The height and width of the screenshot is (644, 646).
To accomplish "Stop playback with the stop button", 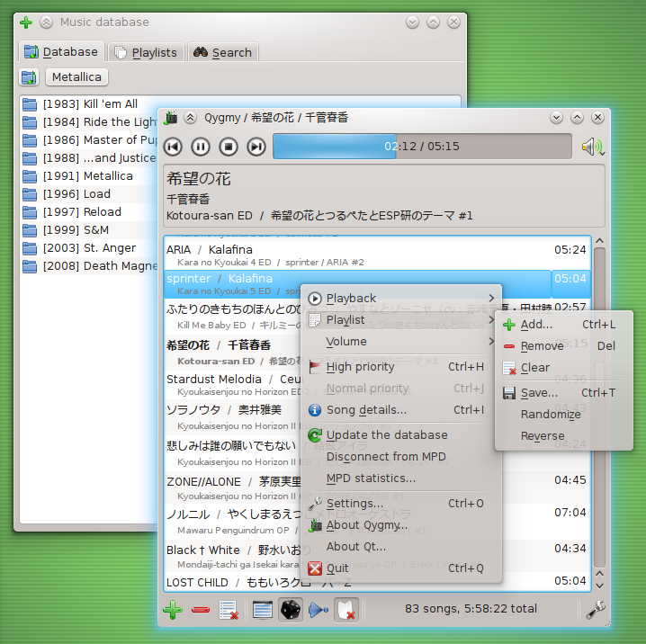I will pos(229,147).
